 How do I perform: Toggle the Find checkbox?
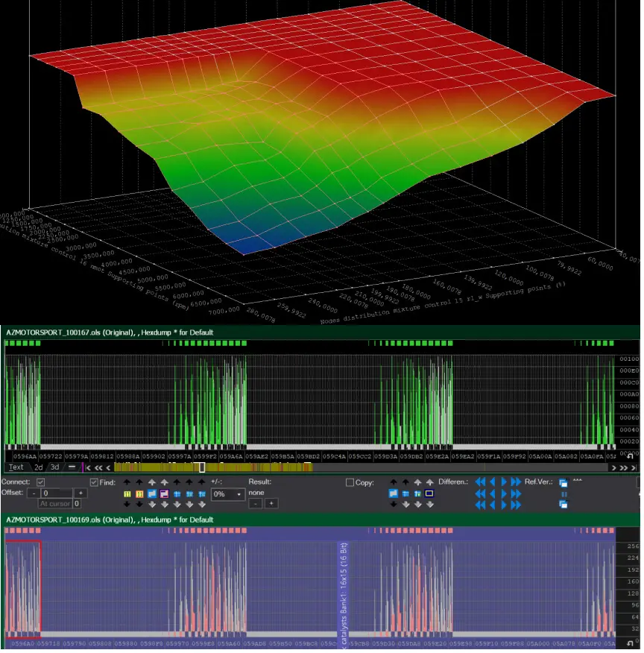[x=94, y=482]
